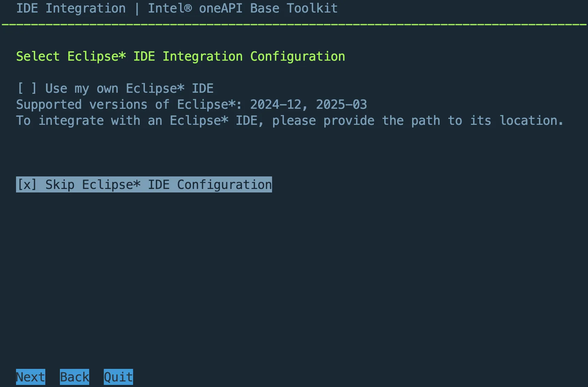The height and width of the screenshot is (387, 588).
Task: Select the Use my own Eclipse IDE row
Action: 115,88
